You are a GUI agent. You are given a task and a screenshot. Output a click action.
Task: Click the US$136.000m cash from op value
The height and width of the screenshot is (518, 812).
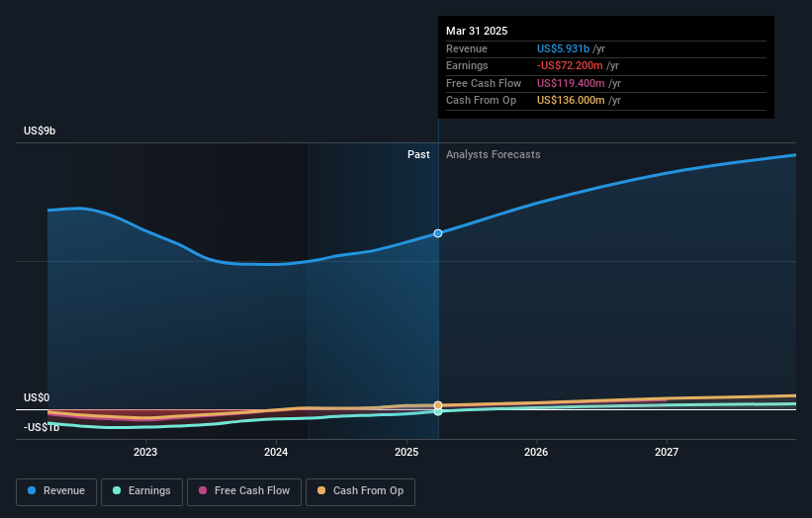coord(571,101)
